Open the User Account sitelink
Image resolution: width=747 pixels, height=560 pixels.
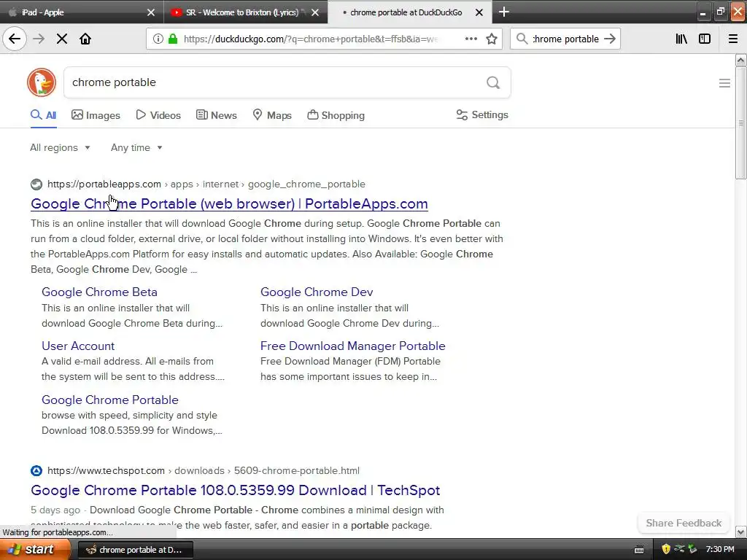78,346
